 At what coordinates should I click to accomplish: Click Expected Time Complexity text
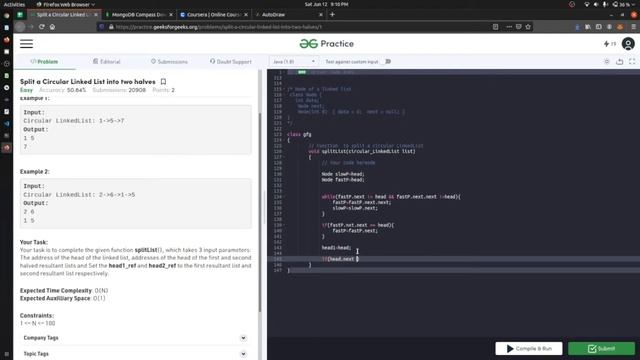pyautogui.click(x=56, y=291)
